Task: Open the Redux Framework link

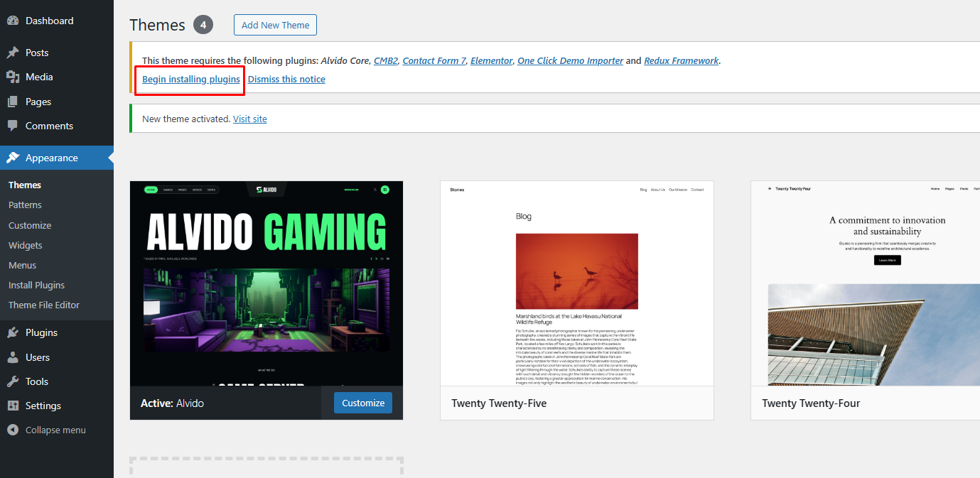Action: 681,61
